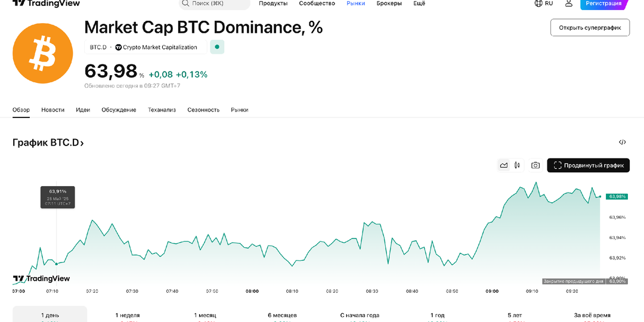Click the 63,96% price axis label

pos(617,217)
